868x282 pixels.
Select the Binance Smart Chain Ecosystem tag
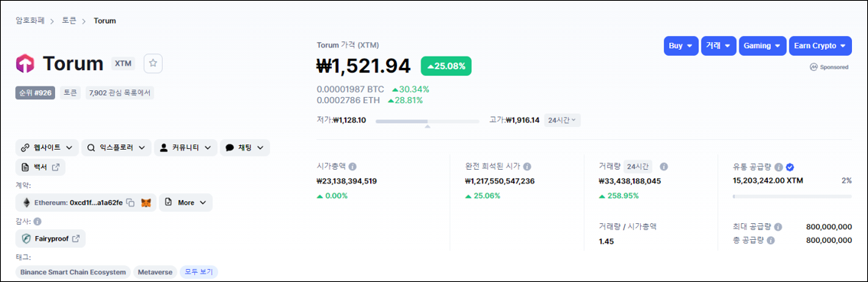[x=73, y=272]
